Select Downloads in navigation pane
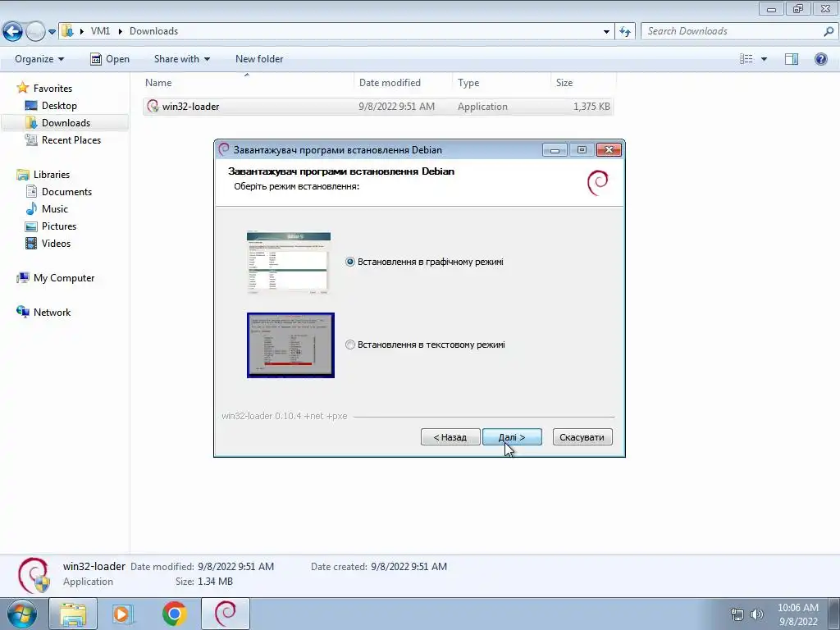 pos(66,123)
